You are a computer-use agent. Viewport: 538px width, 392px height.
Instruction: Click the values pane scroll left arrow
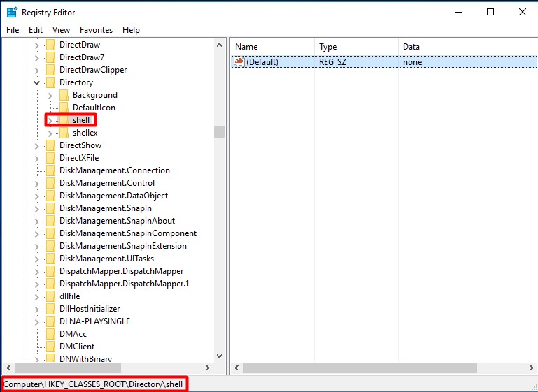(236, 368)
